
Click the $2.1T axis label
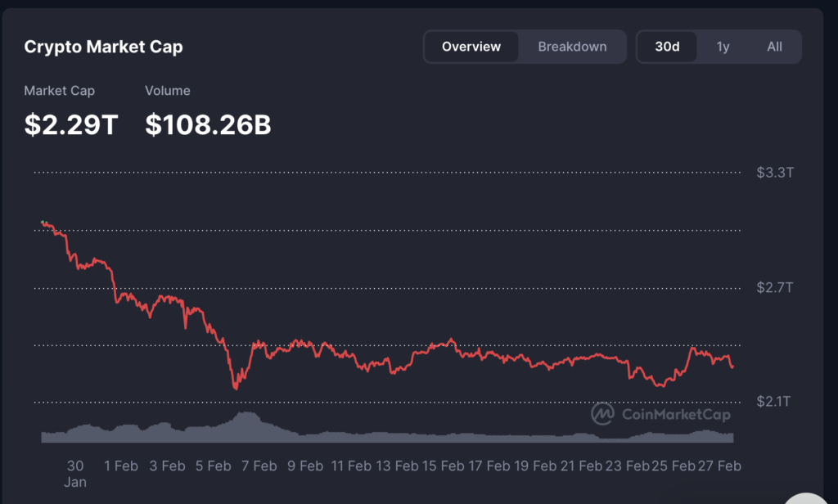[774, 401]
